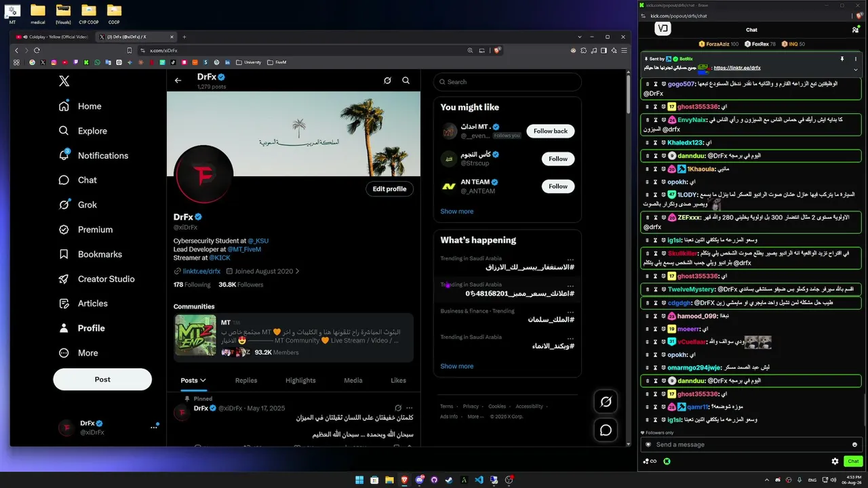Search posts using profile header magnifier
Viewport: 868px width, 488px height.
pos(406,81)
